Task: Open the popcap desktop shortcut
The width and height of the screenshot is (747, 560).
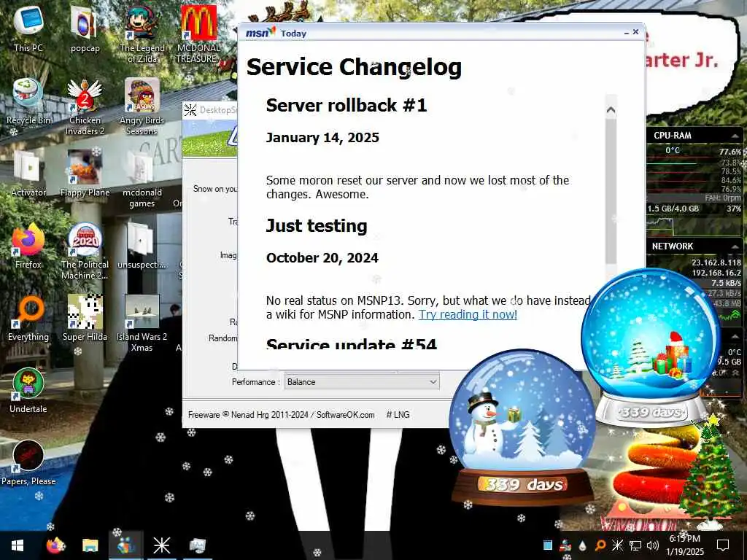Action: [x=85, y=28]
